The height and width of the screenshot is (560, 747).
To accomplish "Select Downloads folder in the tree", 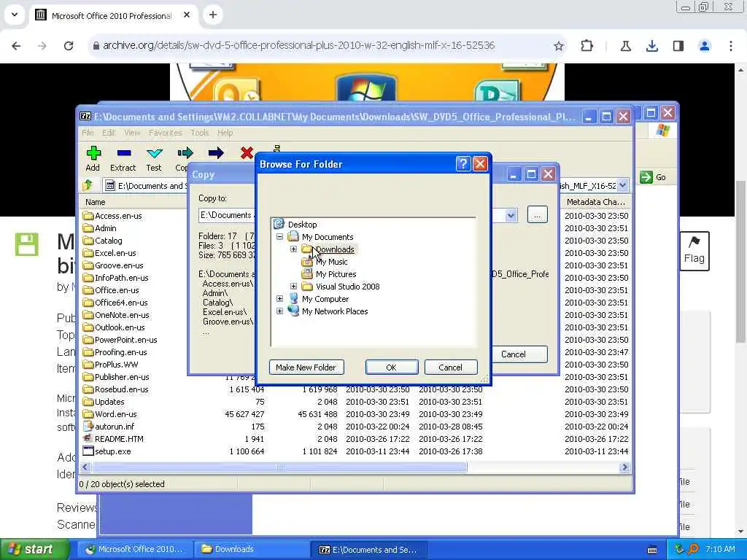I will point(335,249).
